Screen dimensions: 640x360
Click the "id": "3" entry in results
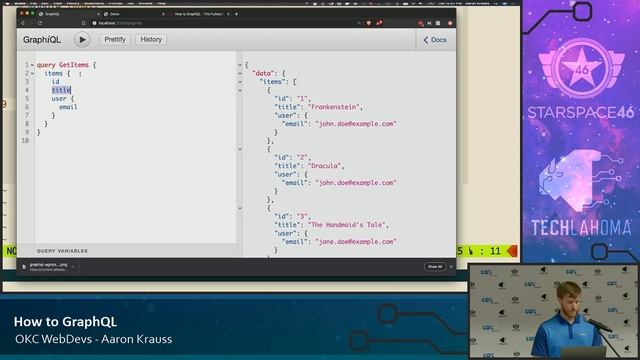292,216
